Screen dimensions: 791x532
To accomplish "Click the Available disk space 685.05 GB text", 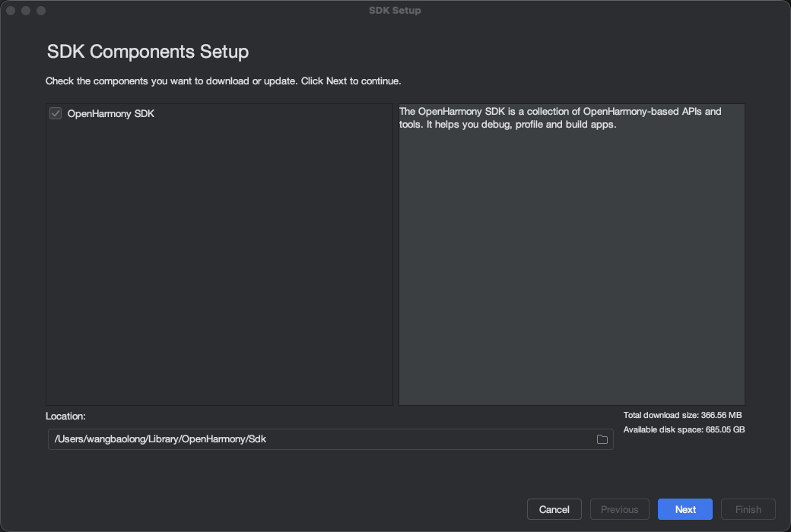I will [x=684, y=429].
